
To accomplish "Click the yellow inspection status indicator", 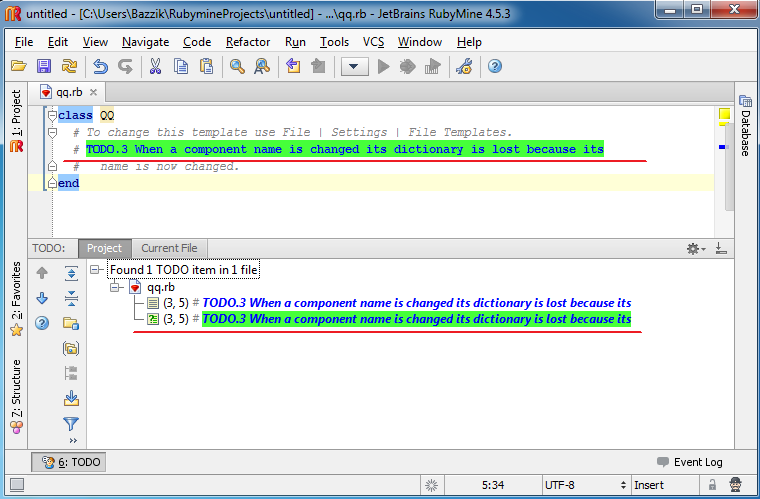I will (724, 114).
